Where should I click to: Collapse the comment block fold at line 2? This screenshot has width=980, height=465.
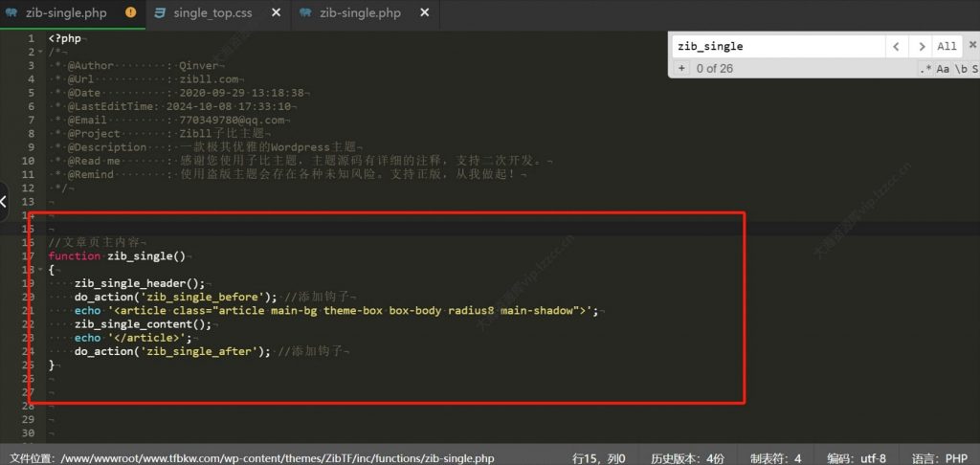click(41, 52)
